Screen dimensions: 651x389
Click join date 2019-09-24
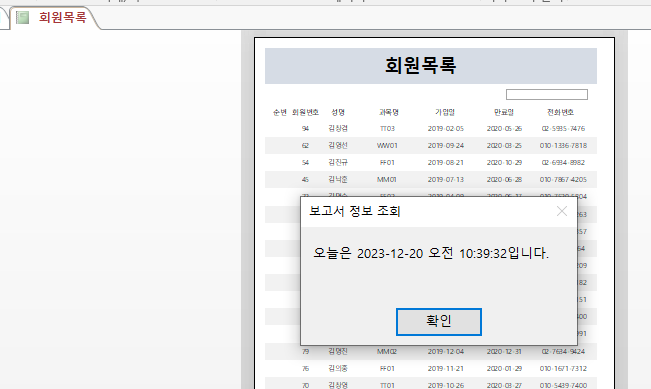point(445,146)
